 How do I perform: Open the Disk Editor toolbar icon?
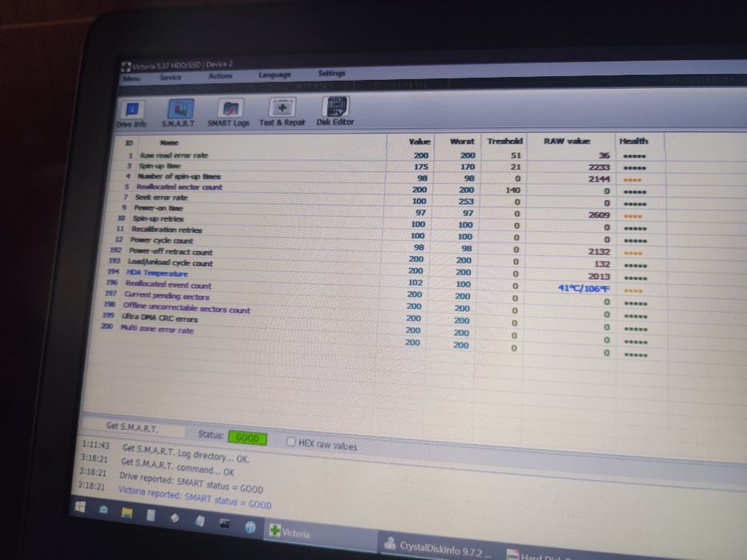tap(335, 106)
